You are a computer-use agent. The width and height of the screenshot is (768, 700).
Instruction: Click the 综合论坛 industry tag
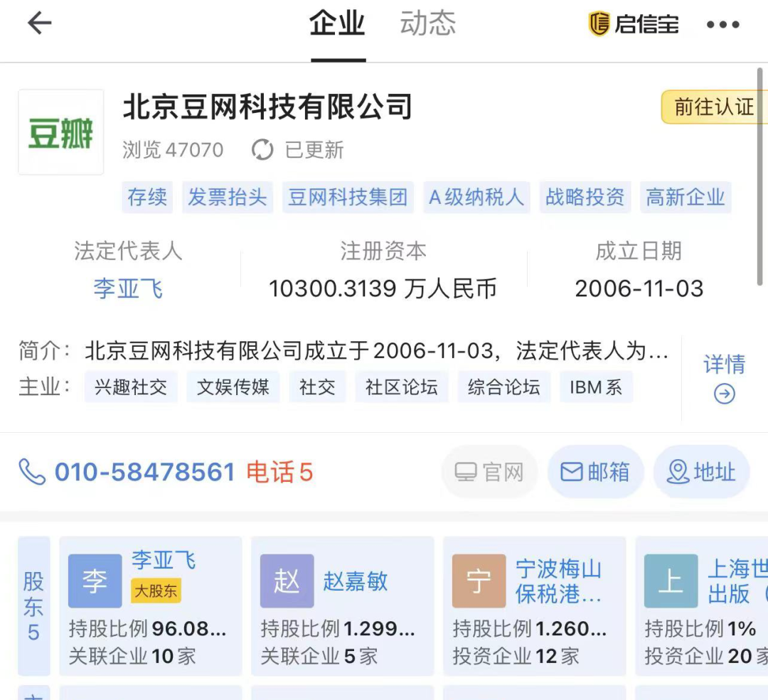pyautogui.click(x=504, y=387)
